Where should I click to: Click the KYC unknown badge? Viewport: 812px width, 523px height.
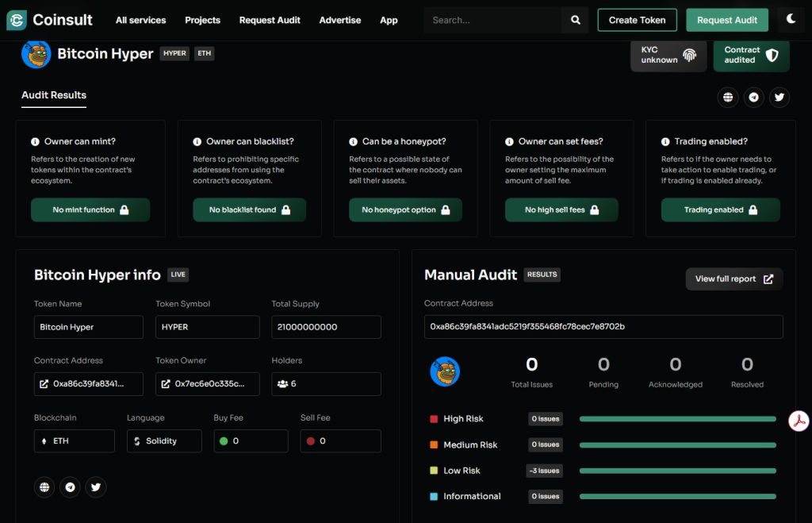668,55
